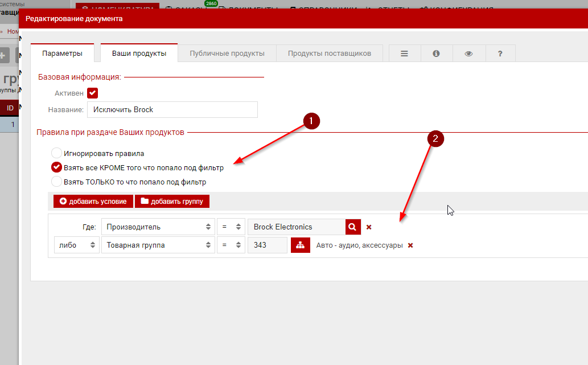Viewport: 588px width, 365px height.
Task: Open the либо logic operator dropdown
Action: pos(76,245)
